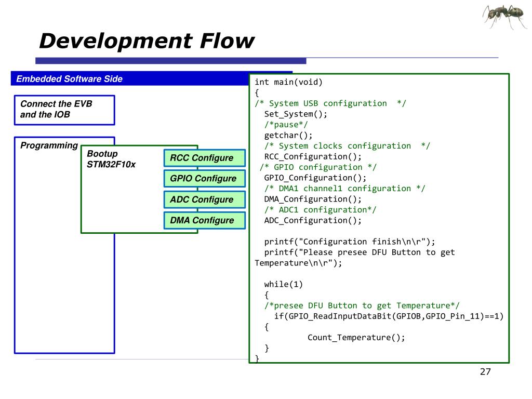
Task: Click 'presee DFU Button to get Temperature' comment
Action: (x=362, y=305)
